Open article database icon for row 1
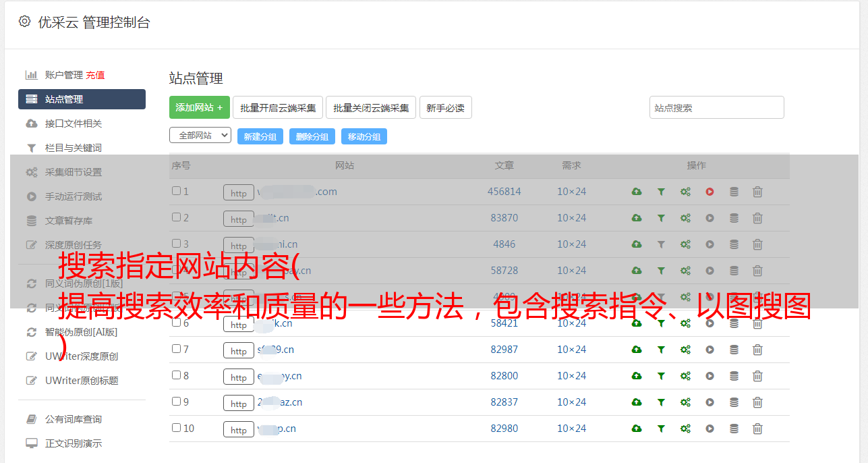 734,192
